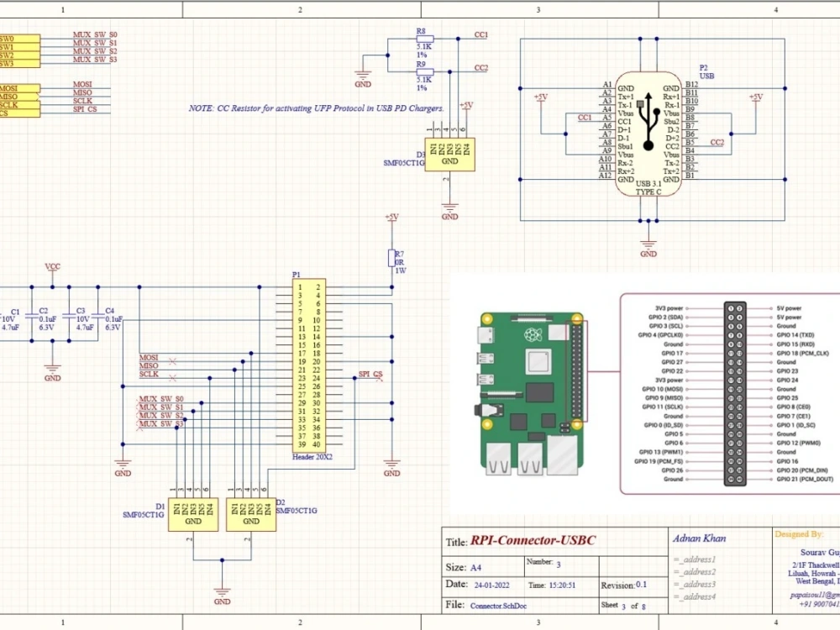
Task: Click the +5V port left of USB connector
Action: (x=540, y=98)
